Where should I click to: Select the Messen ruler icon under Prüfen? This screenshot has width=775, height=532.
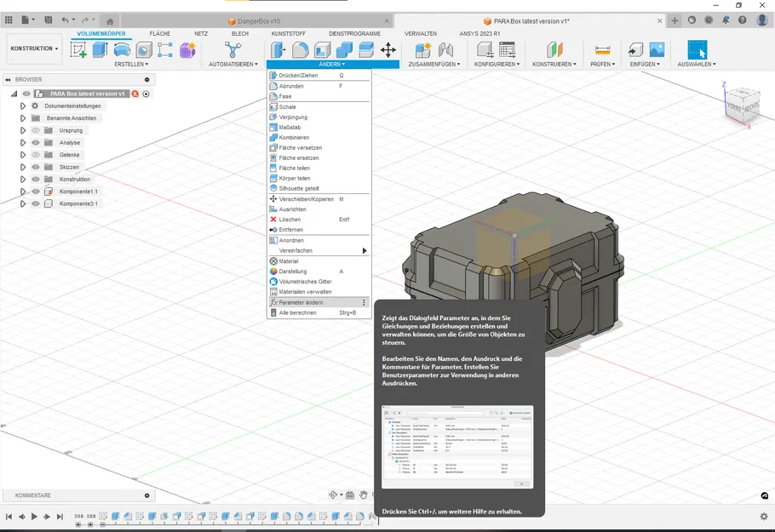pyautogui.click(x=602, y=50)
